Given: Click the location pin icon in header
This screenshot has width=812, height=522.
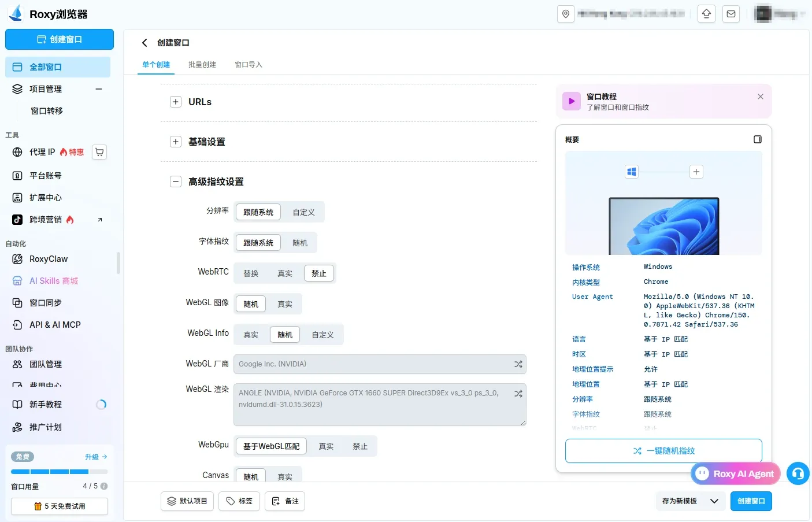Looking at the screenshot, I should [x=566, y=14].
